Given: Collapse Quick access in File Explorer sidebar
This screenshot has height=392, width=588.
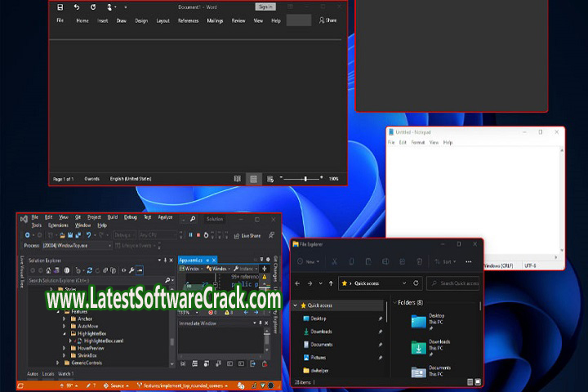Looking at the screenshot, I should [296, 305].
